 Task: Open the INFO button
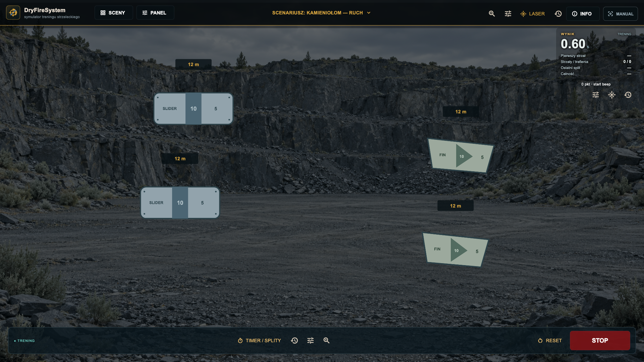[583, 14]
